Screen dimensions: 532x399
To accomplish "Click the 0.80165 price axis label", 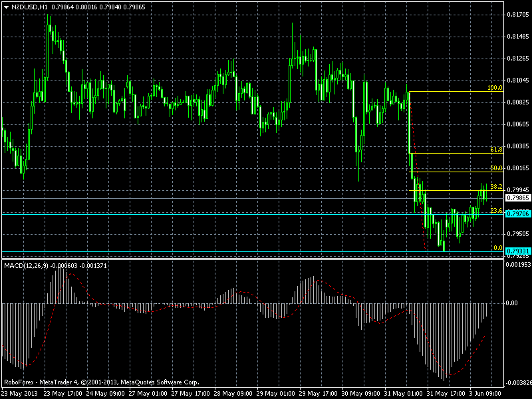I will point(518,168).
